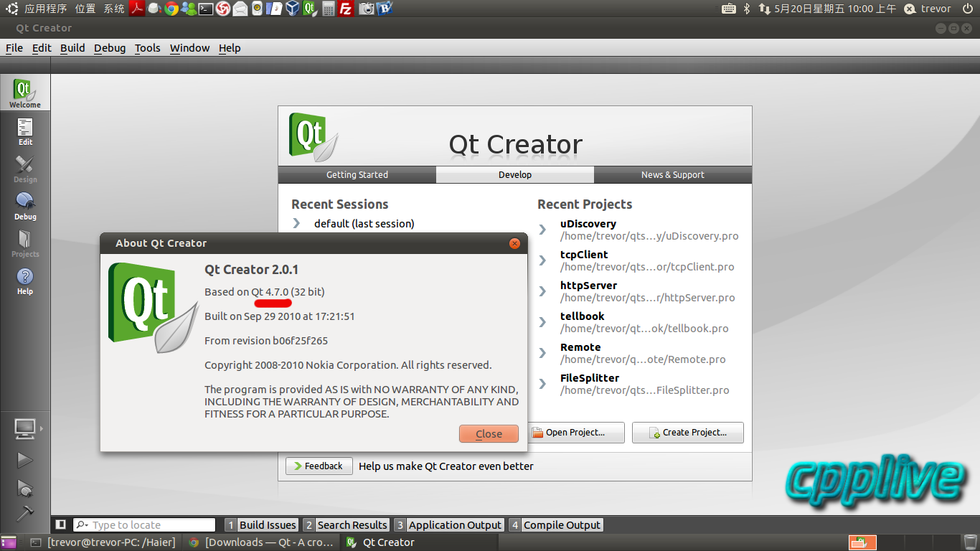Open the Debug menu
Screen dimensions: 980x551
click(x=110, y=48)
